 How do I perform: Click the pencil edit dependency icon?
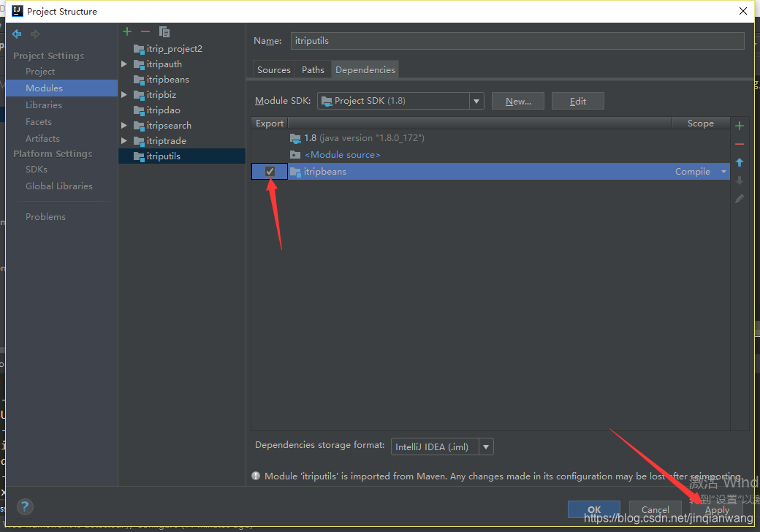tap(739, 199)
